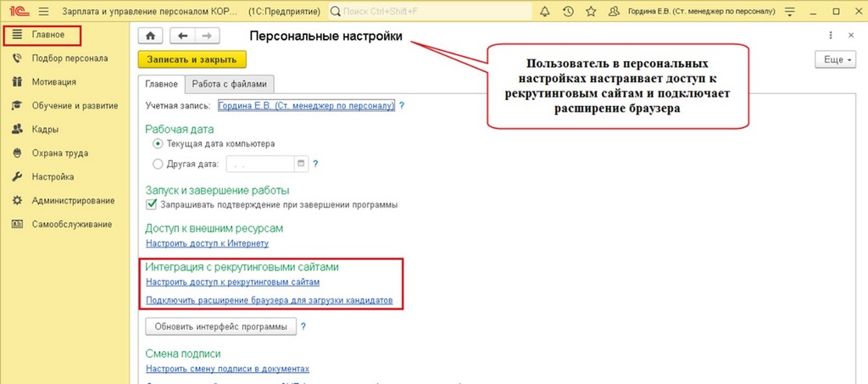Open Гордина Е.В. account link
This screenshot has width=868, height=384.
pyautogui.click(x=306, y=105)
